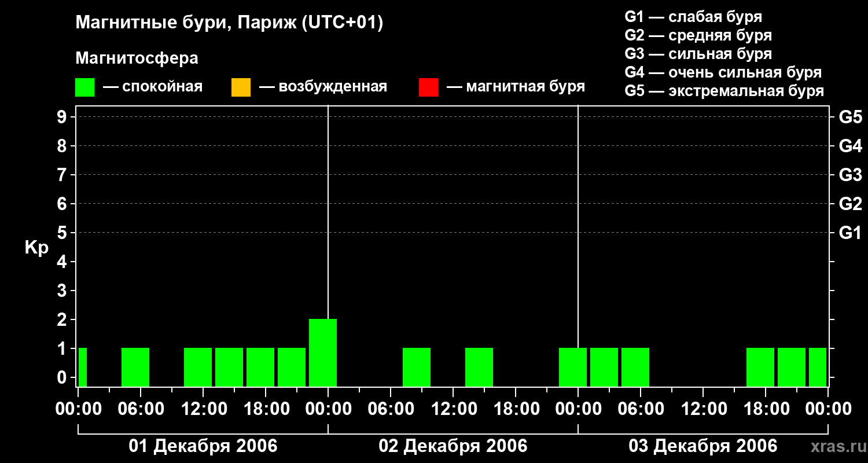Click the Kp 1 bar at 06:00 on 01 Декабря
Image resolution: width=868 pixels, height=463 pixels.
[135, 367]
